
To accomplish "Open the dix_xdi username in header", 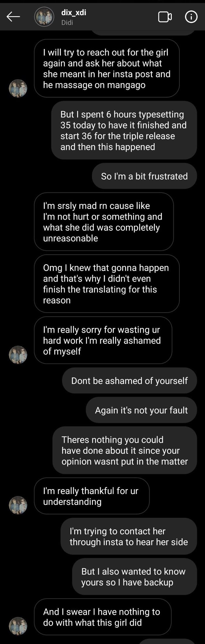I will point(74,12).
